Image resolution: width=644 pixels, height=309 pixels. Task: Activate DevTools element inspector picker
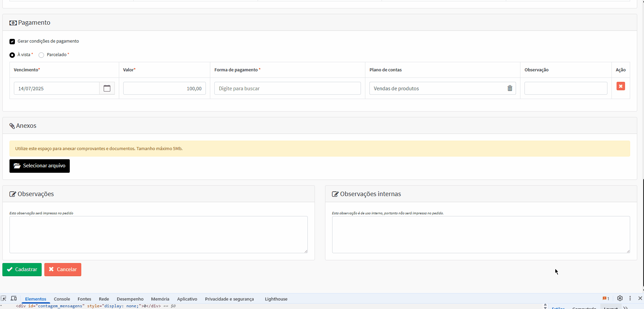pos(4,298)
